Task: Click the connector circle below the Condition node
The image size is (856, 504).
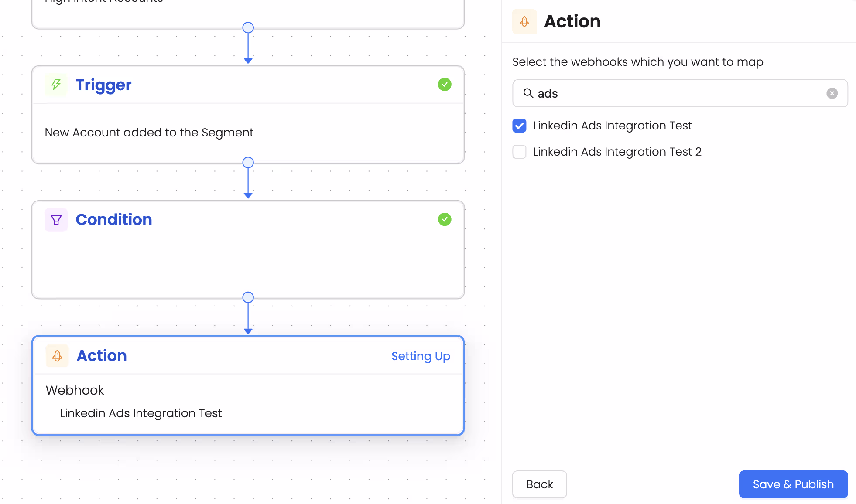Action: pyautogui.click(x=248, y=297)
